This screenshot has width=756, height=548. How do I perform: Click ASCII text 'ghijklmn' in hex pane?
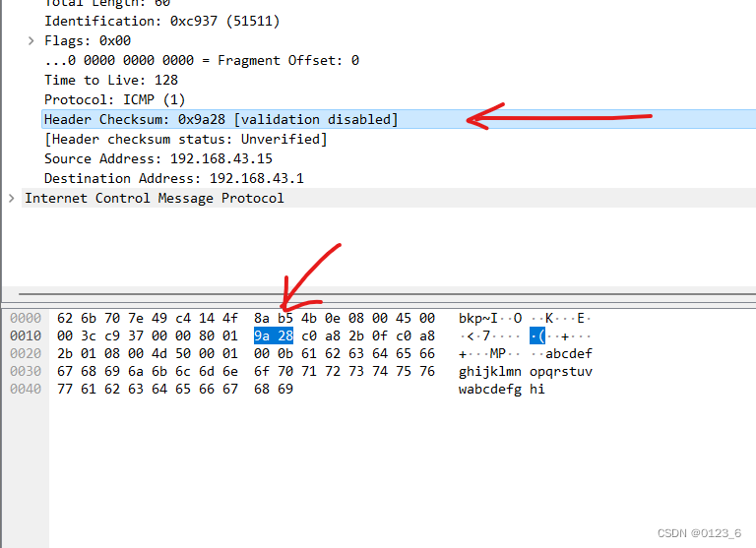(490, 372)
